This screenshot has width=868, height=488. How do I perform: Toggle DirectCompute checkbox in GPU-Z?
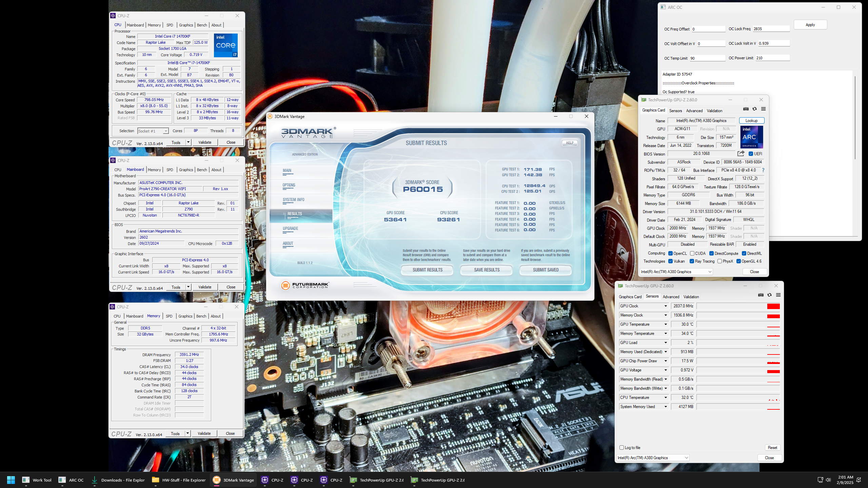coord(711,253)
